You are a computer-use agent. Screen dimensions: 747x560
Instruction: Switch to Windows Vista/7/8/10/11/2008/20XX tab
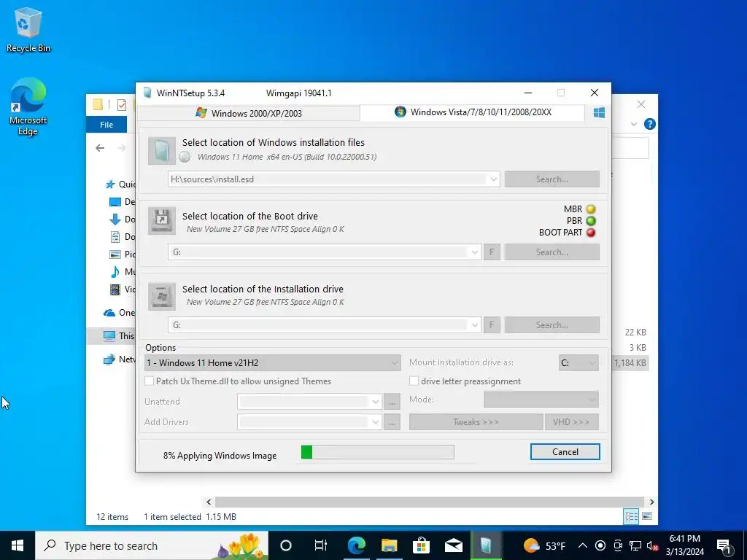click(x=472, y=112)
